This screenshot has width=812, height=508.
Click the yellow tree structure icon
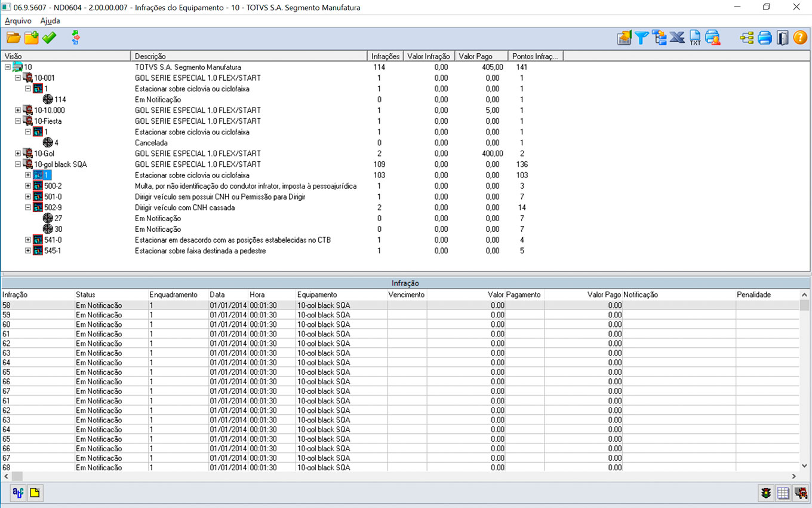pyautogui.click(x=746, y=38)
